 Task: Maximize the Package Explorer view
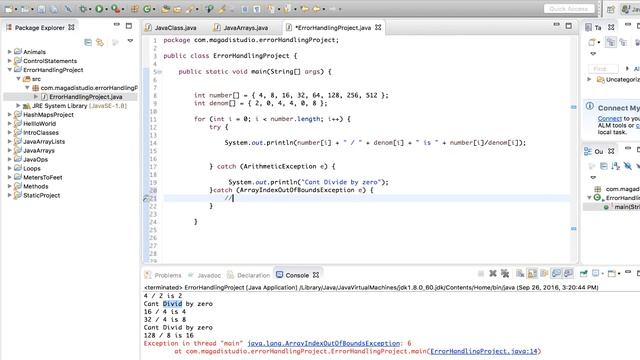(x=129, y=26)
